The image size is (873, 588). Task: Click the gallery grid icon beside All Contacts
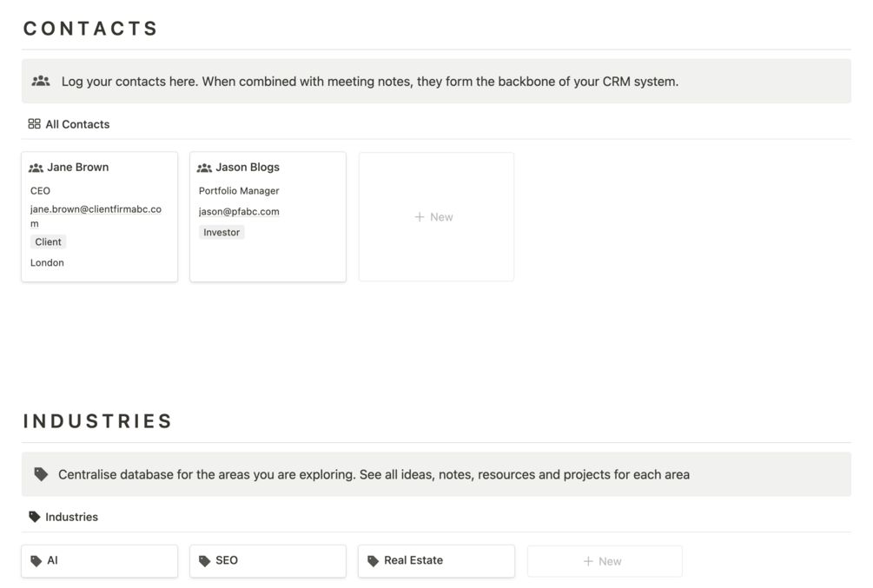pos(35,124)
